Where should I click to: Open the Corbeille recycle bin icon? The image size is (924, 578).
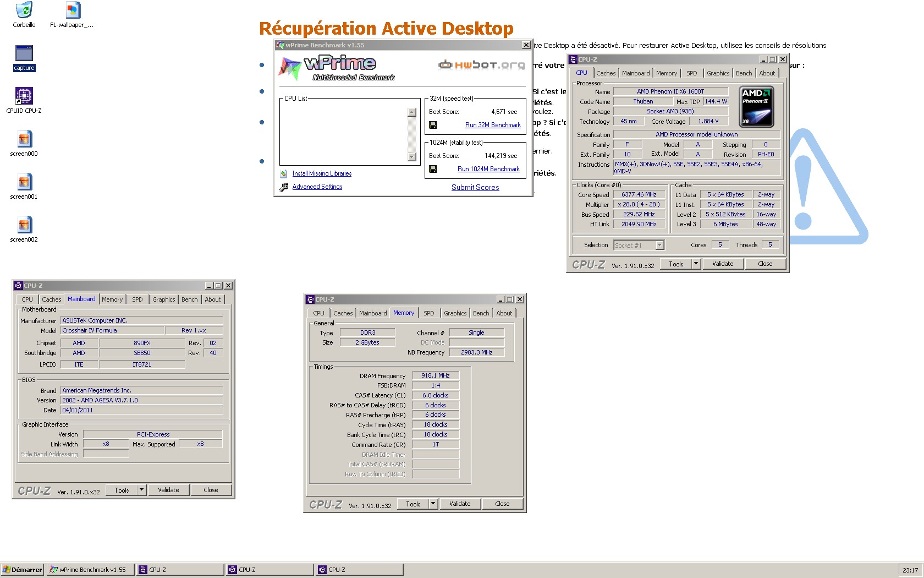(x=24, y=10)
